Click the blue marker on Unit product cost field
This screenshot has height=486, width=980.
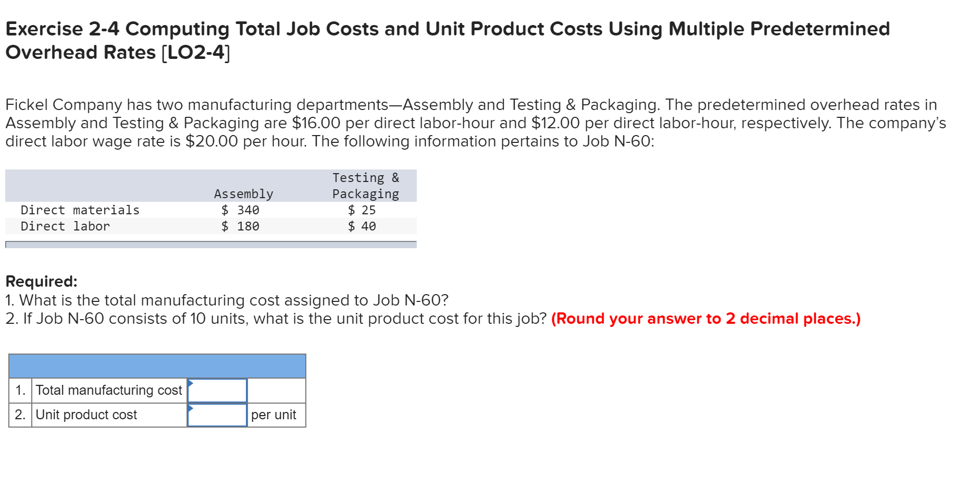191,409
